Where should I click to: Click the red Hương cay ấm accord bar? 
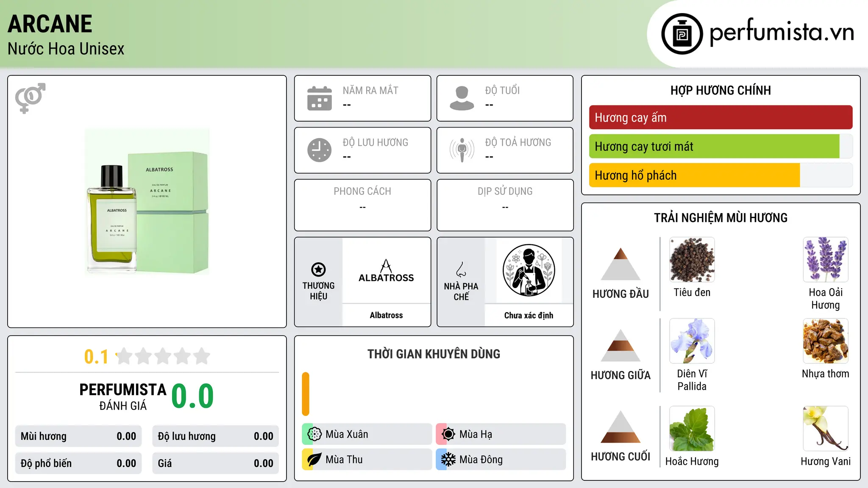[x=721, y=117]
